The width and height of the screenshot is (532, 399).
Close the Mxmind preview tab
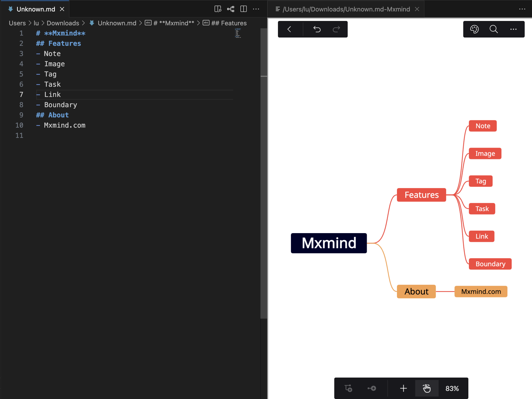(417, 9)
